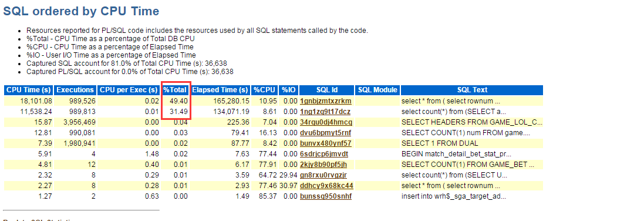Click the '%IO - User I/O Time' note
644x221 pixels.
111,55
